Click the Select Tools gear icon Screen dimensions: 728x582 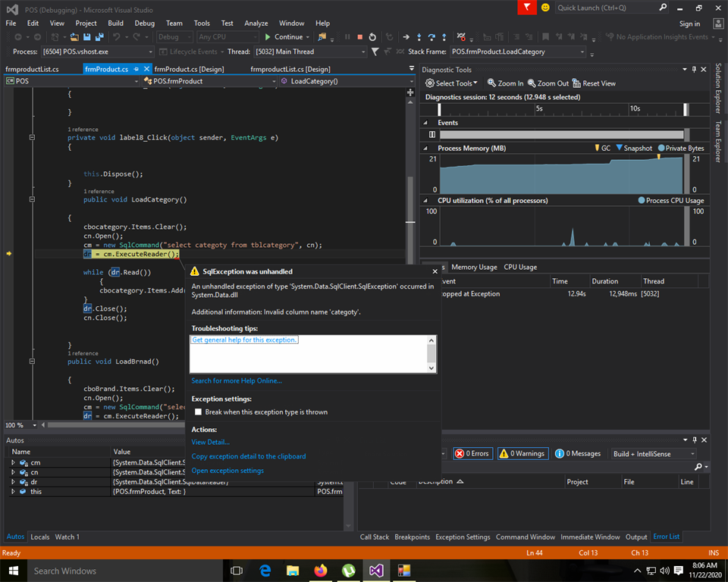tap(430, 83)
